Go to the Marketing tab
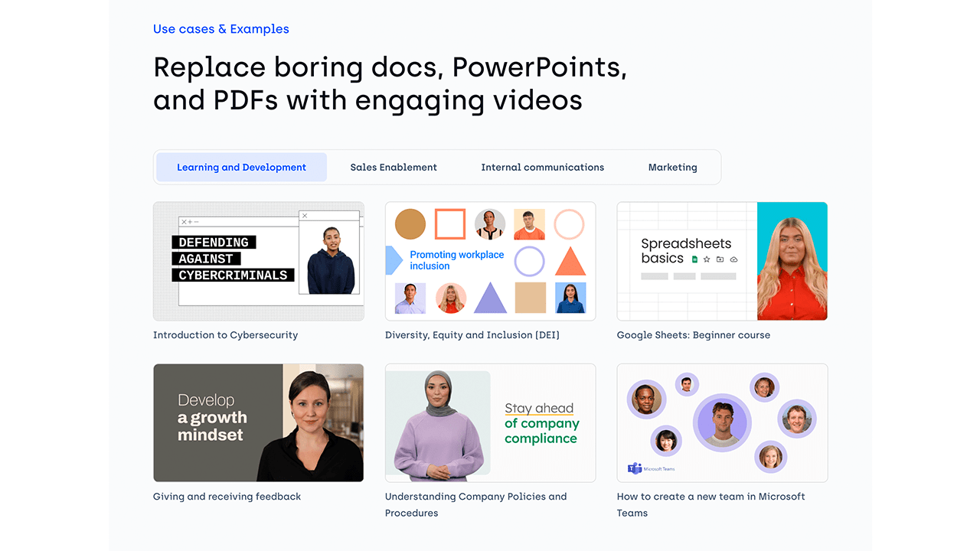The width and height of the screenshot is (980, 551). click(x=672, y=168)
